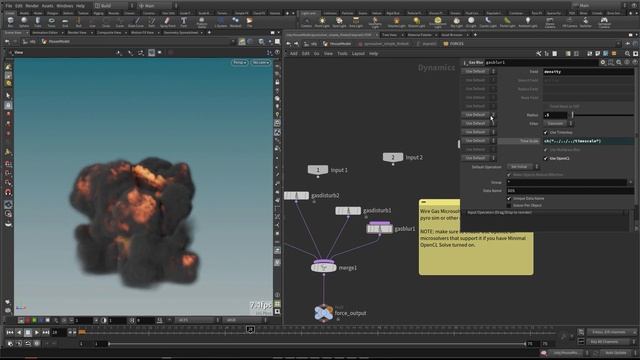Viewport: 640px width, 360px height.
Task: Select the Box shelf tool
Action: click(10, 22)
